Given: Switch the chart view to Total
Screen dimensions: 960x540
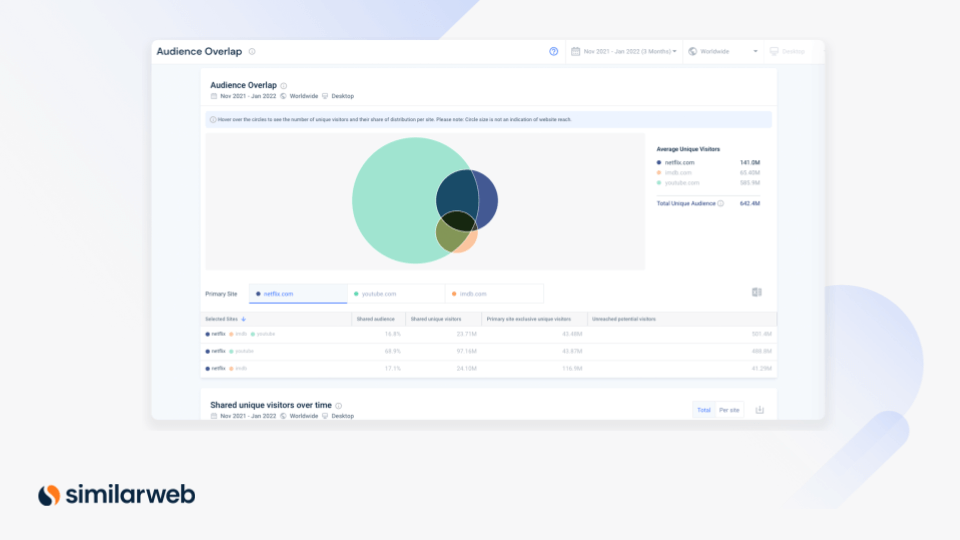Looking at the screenshot, I should tap(704, 410).
